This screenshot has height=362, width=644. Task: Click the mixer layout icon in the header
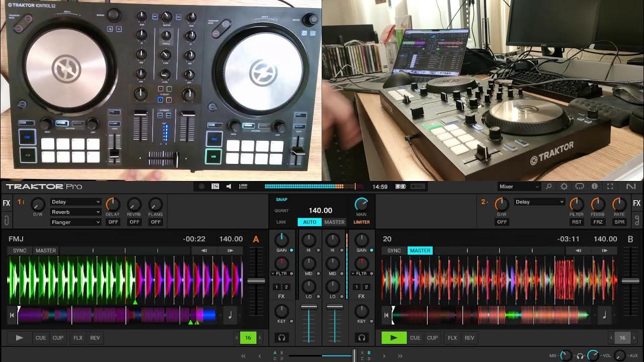(215, 187)
